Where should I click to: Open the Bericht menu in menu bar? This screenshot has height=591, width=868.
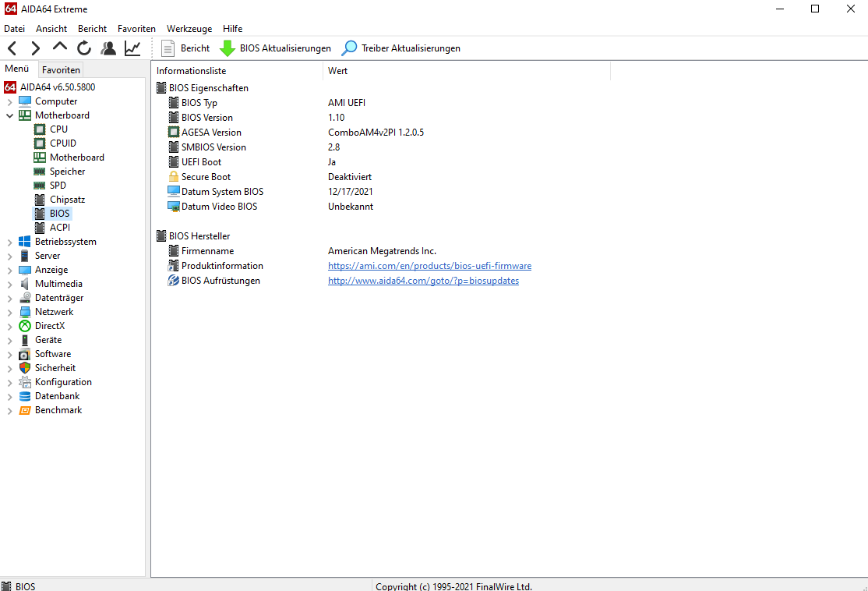point(93,28)
